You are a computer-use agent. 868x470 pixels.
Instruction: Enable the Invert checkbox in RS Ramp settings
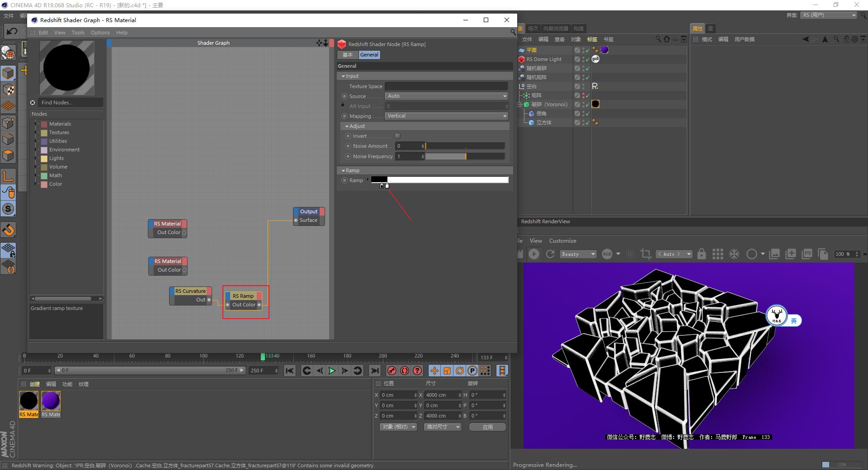click(397, 136)
